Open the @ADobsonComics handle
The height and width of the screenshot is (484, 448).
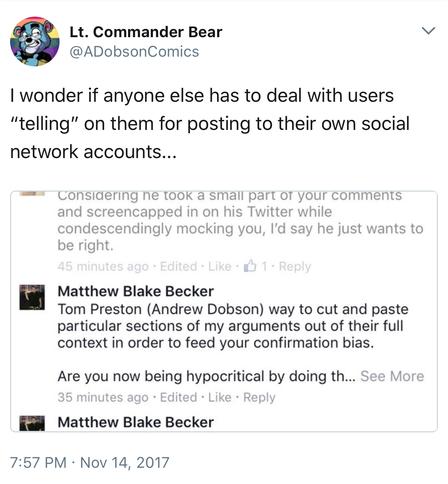[x=134, y=52]
